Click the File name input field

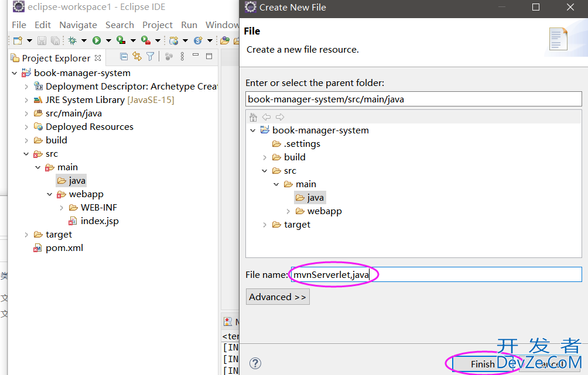tap(436, 274)
